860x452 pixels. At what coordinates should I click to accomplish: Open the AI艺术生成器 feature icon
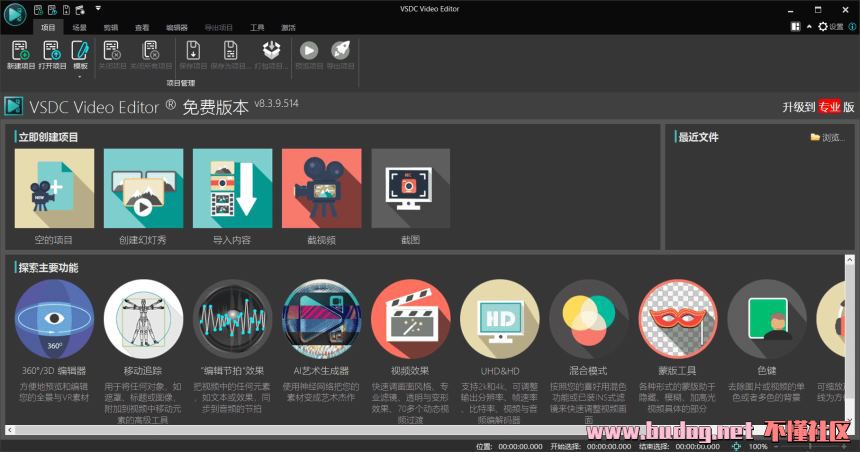click(321, 319)
